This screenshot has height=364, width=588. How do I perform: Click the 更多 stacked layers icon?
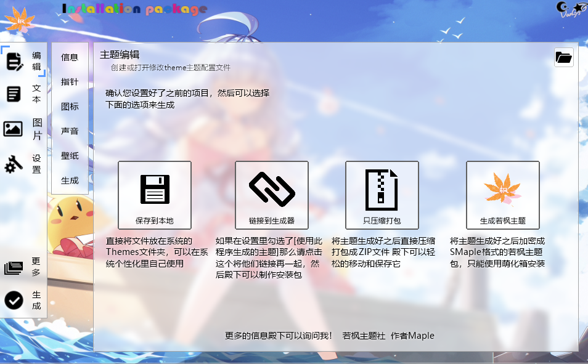14,267
